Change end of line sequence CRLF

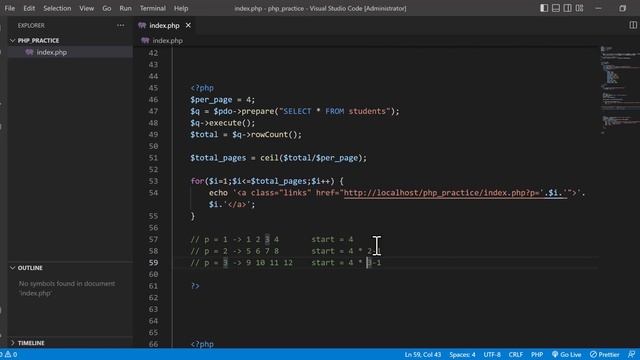(x=516, y=354)
